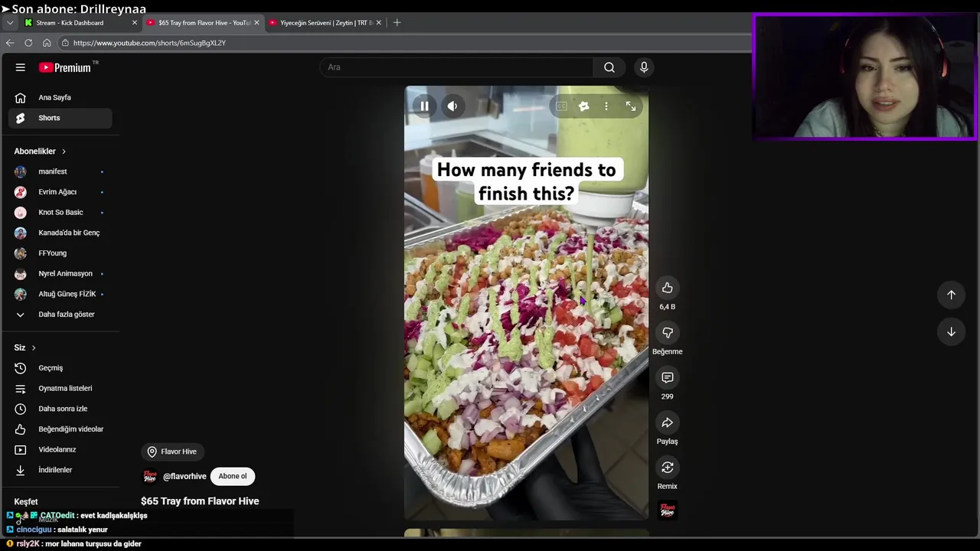Close the $65 Tray YouTube tab
The width and height of the screenshot is (980, 551).
tap(256, 23)
